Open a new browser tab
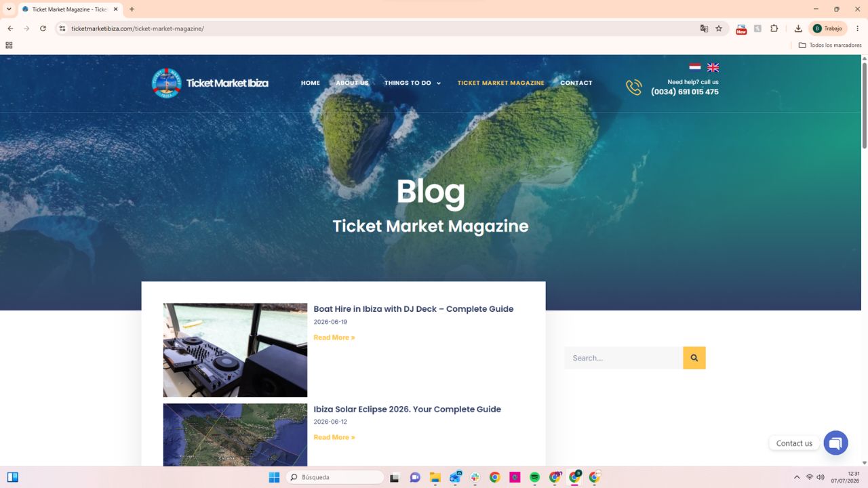The image size is (868, 488). (x=132, y=9)
